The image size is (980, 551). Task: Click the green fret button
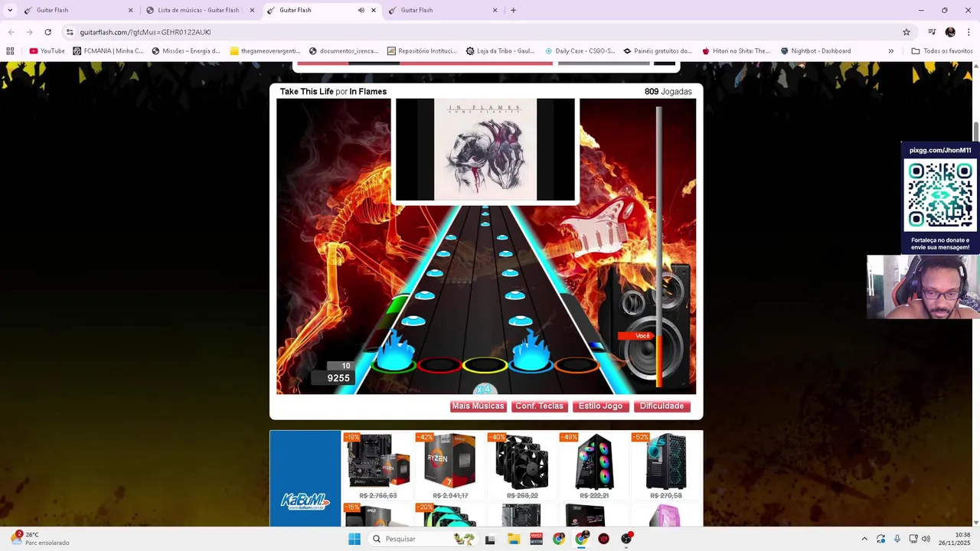tap(394, 365)
